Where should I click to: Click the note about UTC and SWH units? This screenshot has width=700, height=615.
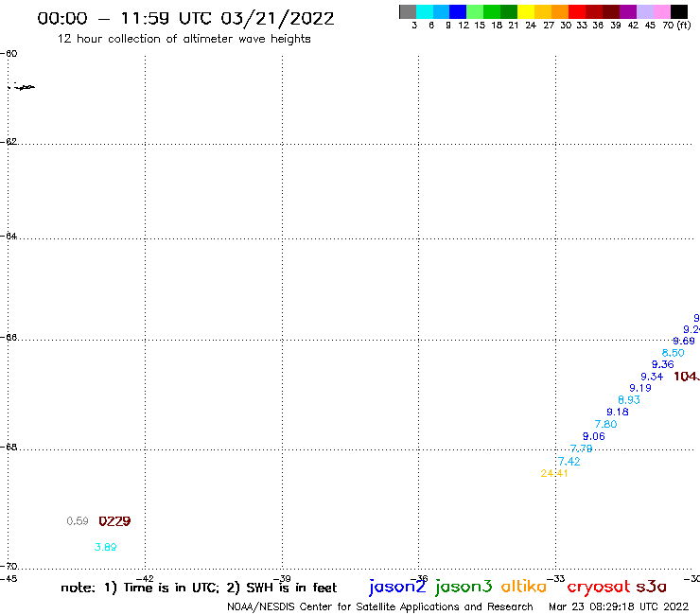(199, 588)
